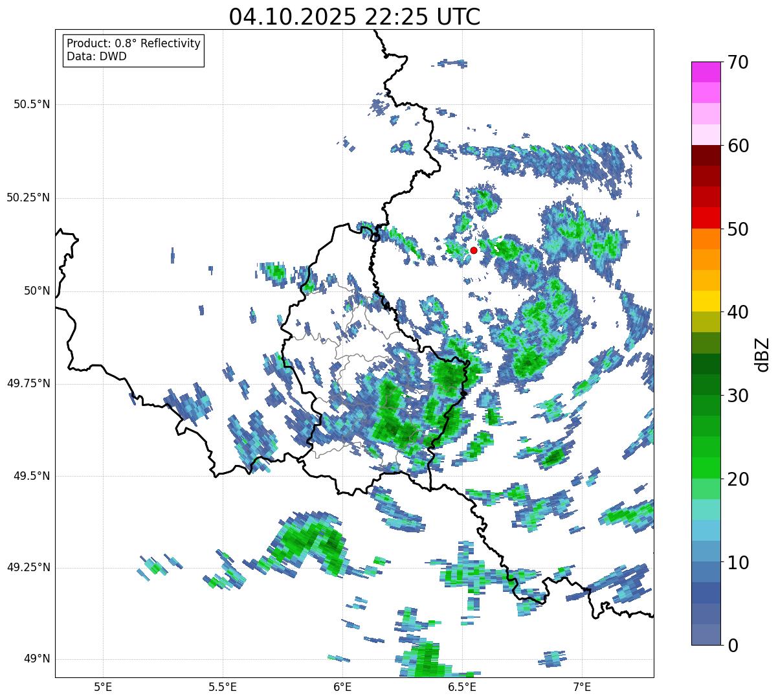778x700 pixels.
Task: Click the dark blue colorbar segment below 10
Action: [706, 593]
